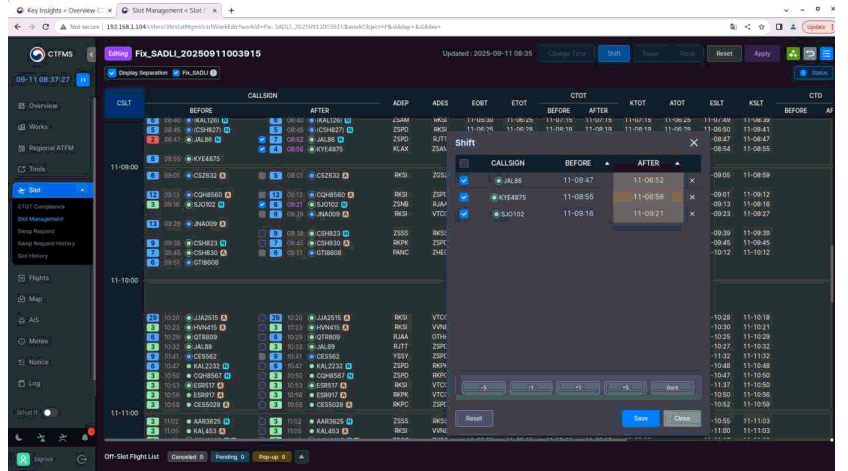Remove SJO102 row from Shift dialog
Viewport: 848px width, 471px height.
pos(692,214)
